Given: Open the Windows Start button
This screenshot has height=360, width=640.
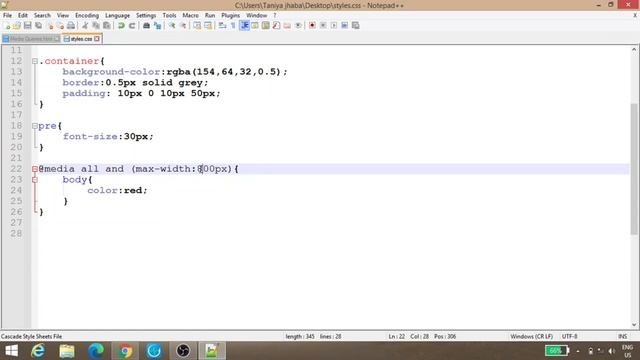Looking at the screenshot, I should pos(12,351).
